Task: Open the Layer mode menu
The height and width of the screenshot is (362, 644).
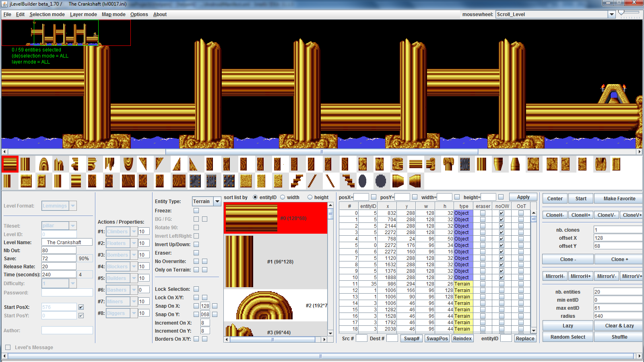Action: [83, 14]
